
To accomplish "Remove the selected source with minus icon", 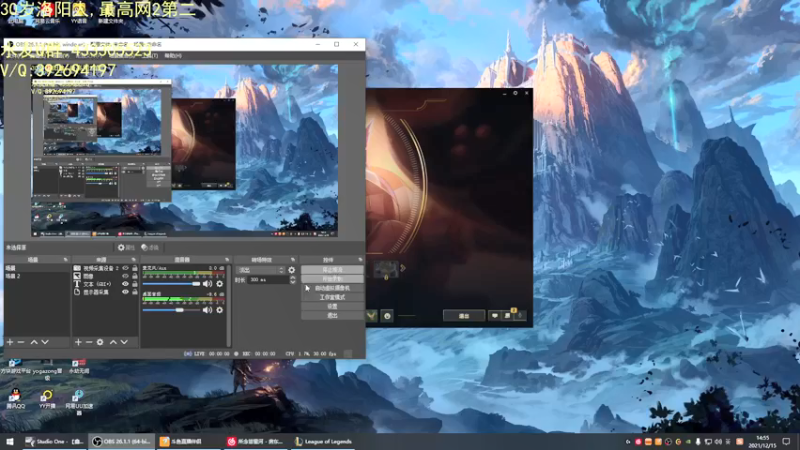I will [x=89, y=342].
